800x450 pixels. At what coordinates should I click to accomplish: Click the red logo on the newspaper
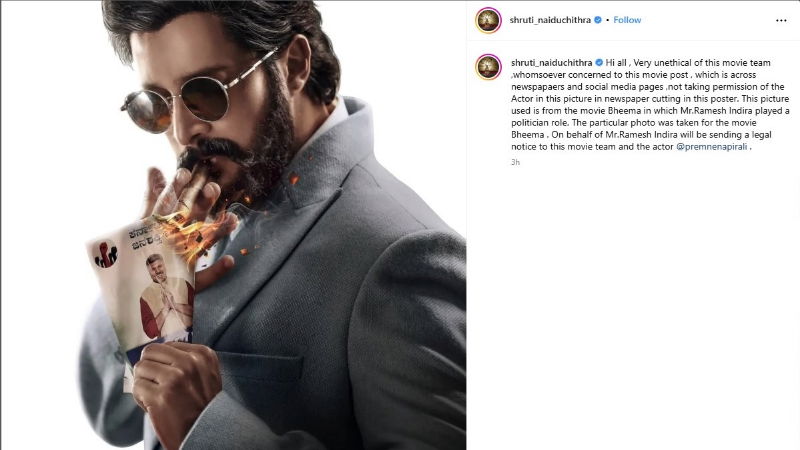[x=106, y=256]
